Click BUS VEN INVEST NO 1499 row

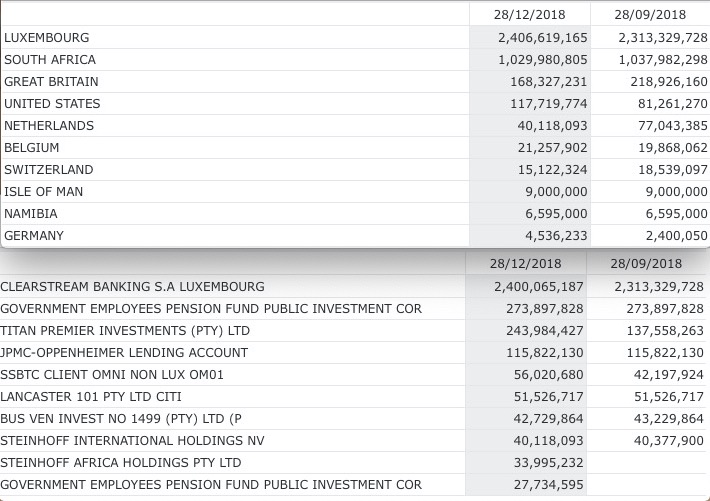click(x=352, y=419)
